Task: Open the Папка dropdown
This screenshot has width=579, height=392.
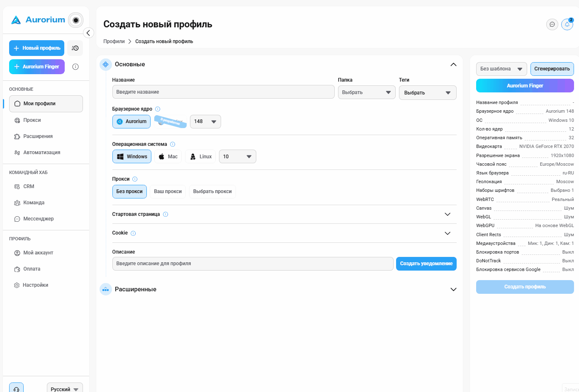Action: click(x=367, y=92)
